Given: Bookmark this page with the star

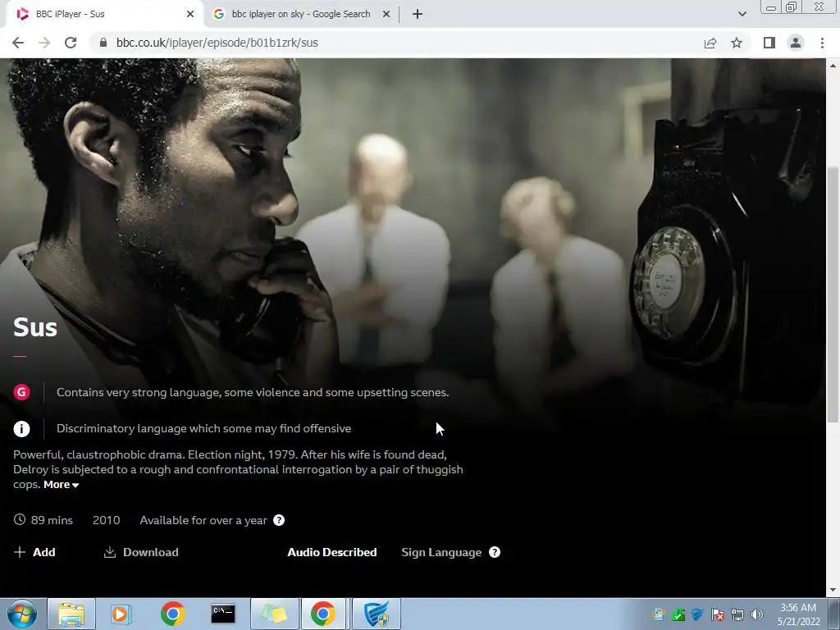Looking at the screenshot, I should [x=737, y=43].
